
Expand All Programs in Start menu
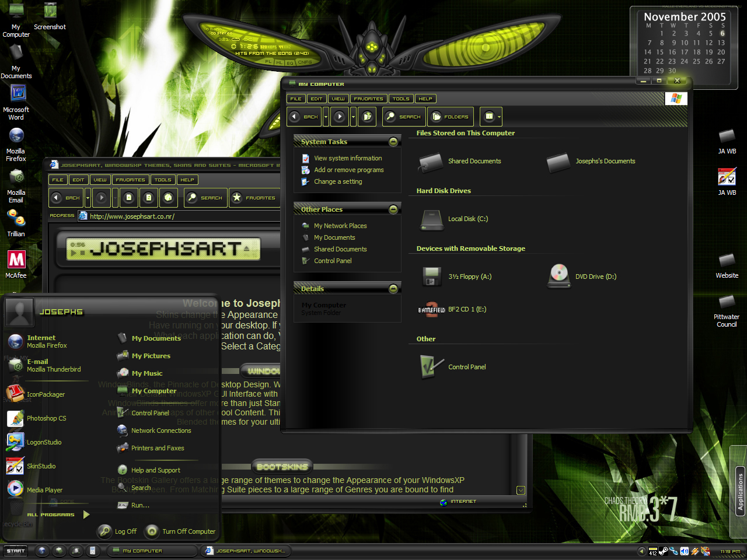(x=58, y=514)
